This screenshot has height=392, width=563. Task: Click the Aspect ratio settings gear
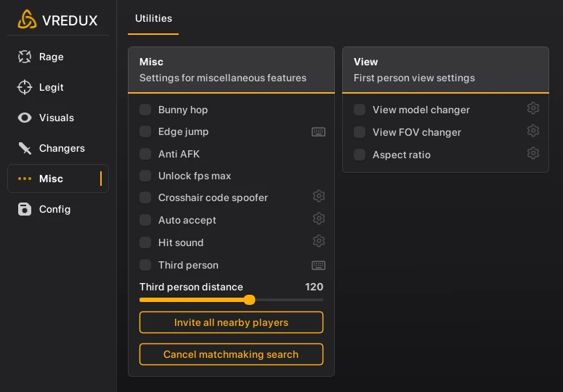pos(533,154)
